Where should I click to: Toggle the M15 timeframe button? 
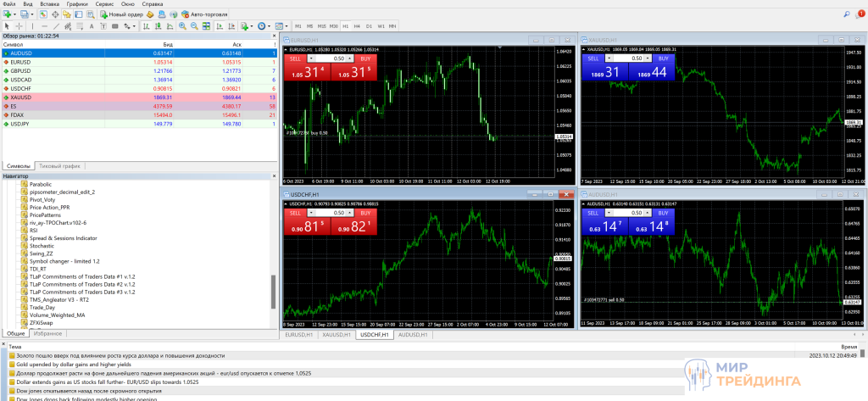(321, 26)
